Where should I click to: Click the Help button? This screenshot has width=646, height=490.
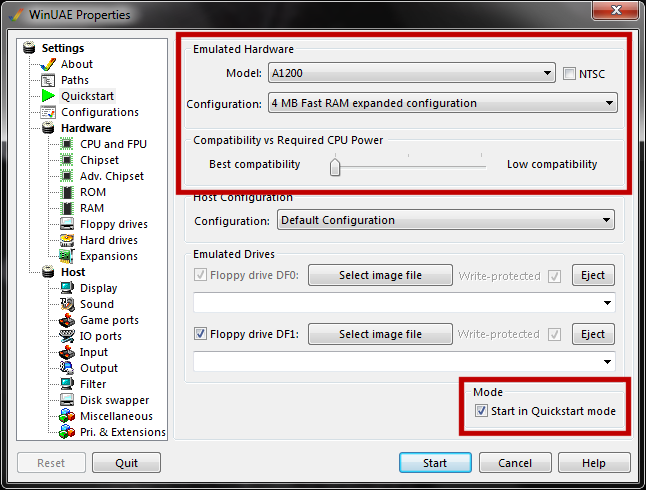coord(594,463)
